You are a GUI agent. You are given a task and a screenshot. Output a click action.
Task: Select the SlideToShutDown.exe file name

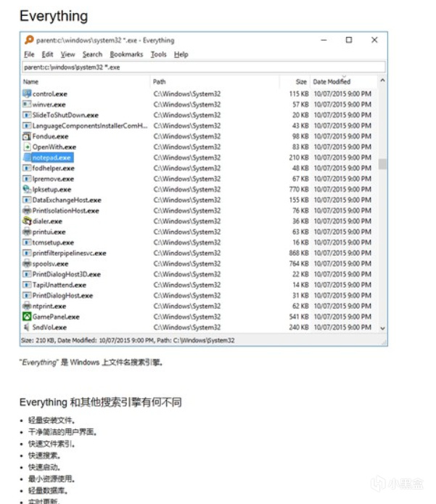(x=65, y=115)
